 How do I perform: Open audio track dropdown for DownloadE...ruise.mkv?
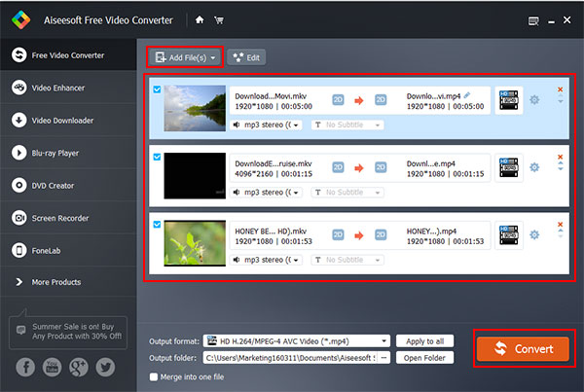click(x=267, y=193)
